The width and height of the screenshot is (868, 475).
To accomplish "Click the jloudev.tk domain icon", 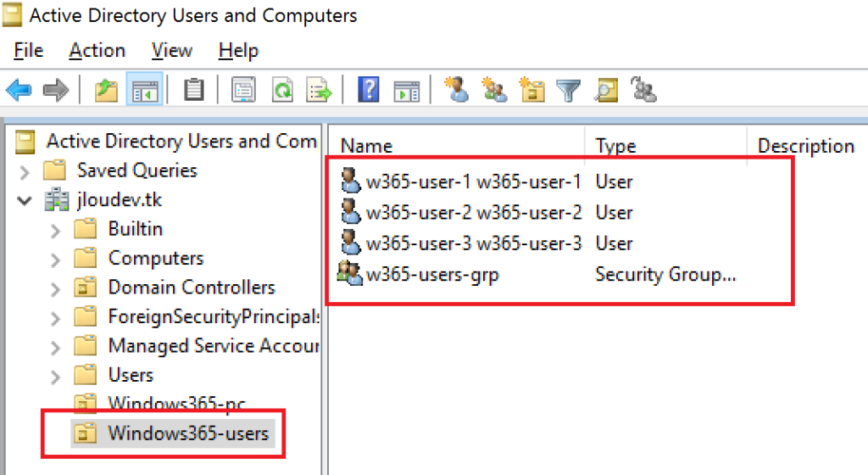I will coord(57,199).
